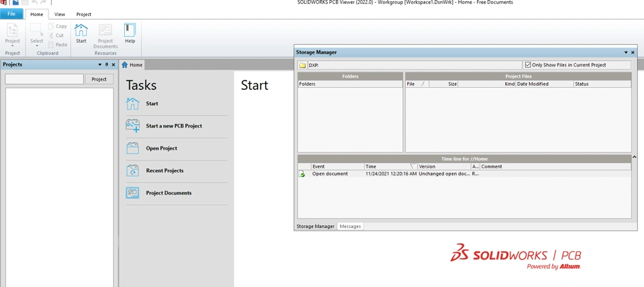Click the Comment column header
Image resolution: width=644 pixels, height=287 pixels.
pyautogui.click(x=555, y=166)
